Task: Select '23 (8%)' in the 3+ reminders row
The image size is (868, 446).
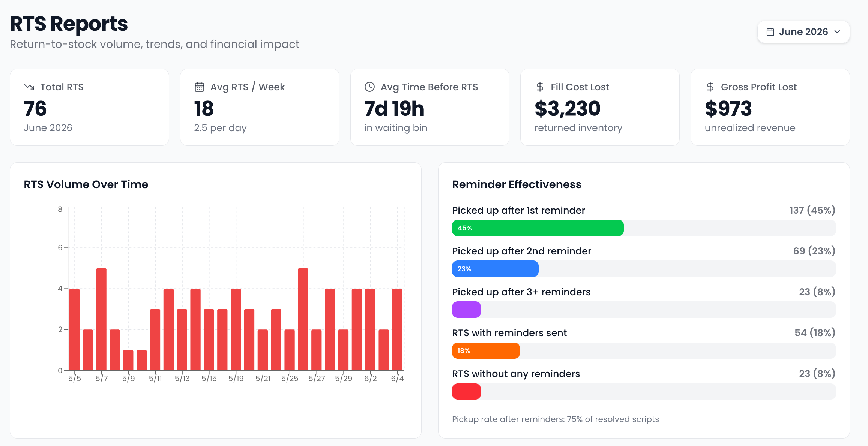Action: click(x=817, y=292)
